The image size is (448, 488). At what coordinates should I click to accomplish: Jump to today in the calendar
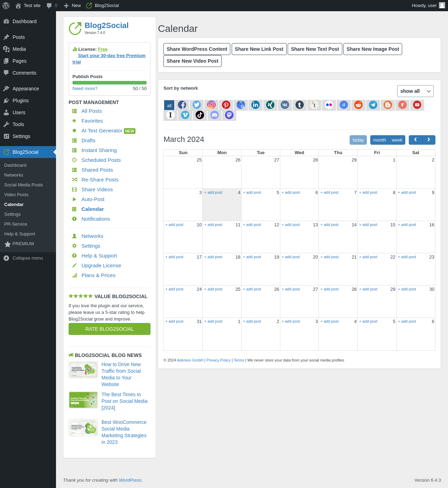coord(358,140)
